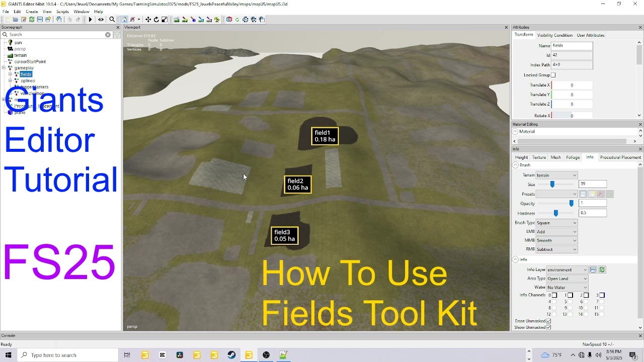
Task: Uncheck the Show Unmasked checkbox
Action: (548, 327)
